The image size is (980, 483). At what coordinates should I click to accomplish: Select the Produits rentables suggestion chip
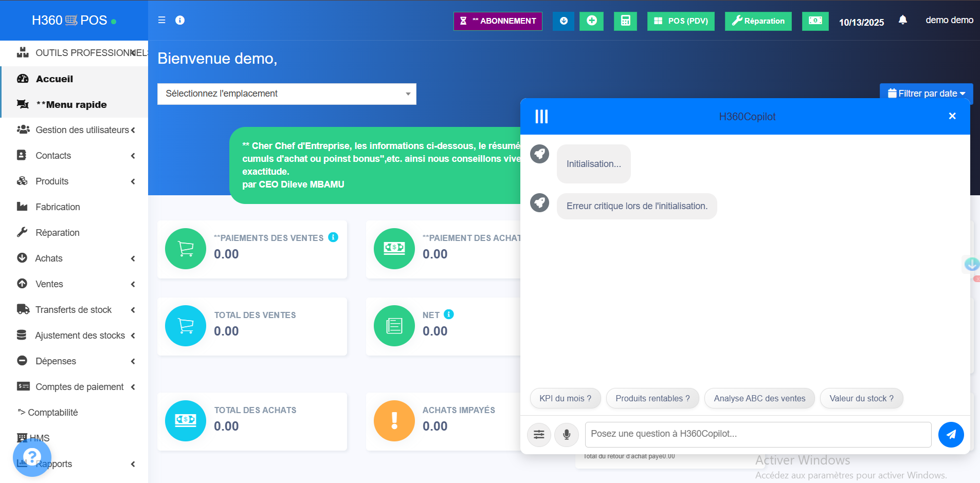(652, 399)
